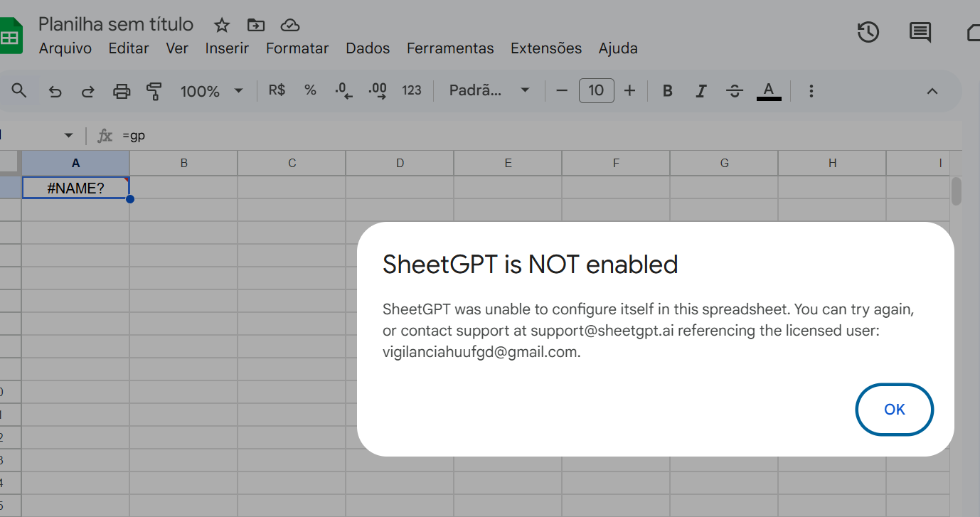The image size is (980, 517).
Task: Select column E header
Action: [x=508, y=163]
